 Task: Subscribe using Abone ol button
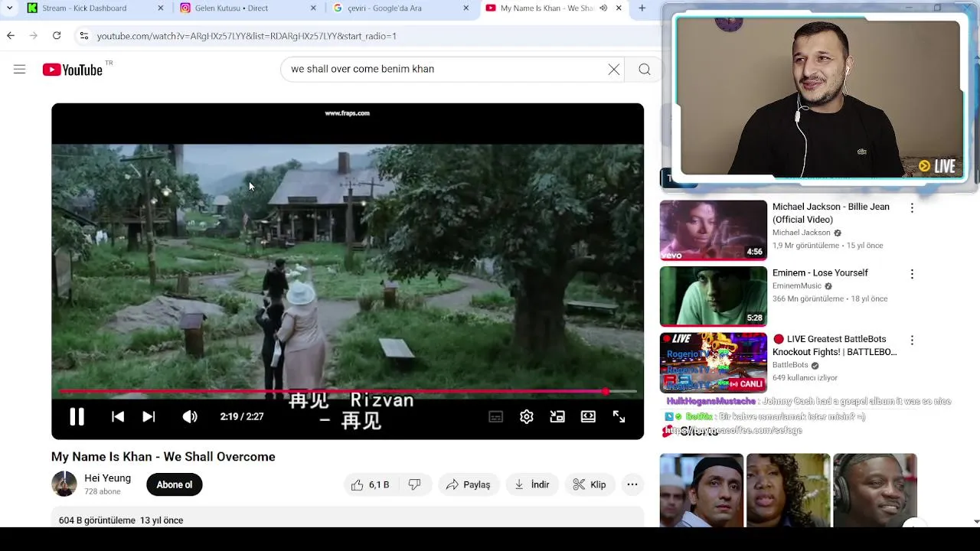click(x=175, y=484)
